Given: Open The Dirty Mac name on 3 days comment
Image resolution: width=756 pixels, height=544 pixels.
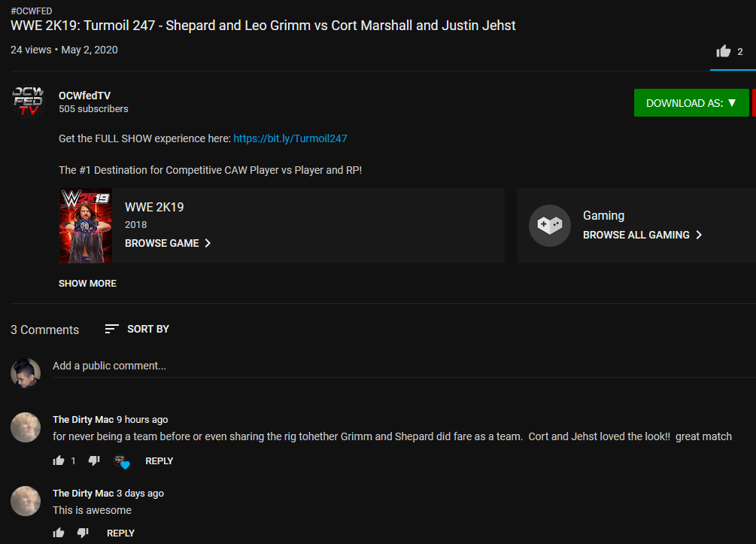Looking at the screenshot, I should click(x=83, y=494).
